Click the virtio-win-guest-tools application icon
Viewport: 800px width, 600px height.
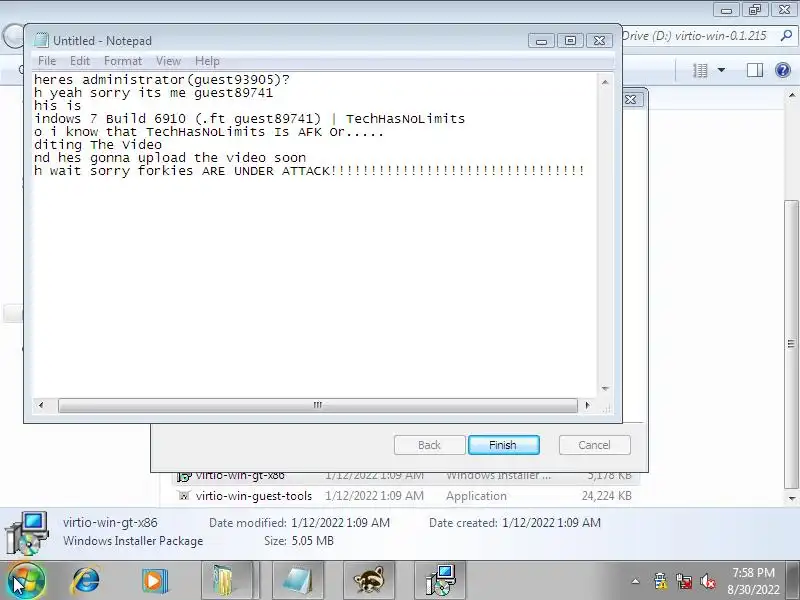coord(184,495)
